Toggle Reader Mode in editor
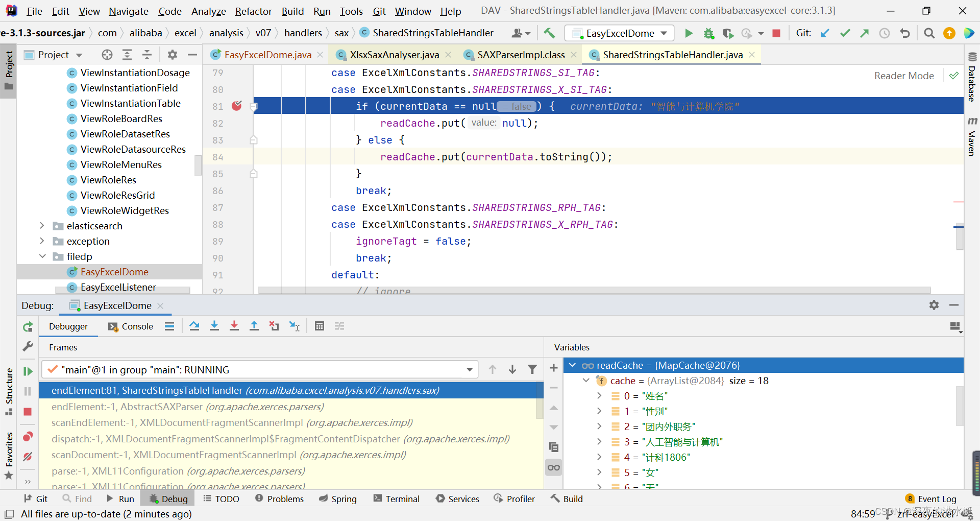This screenshot has height=521, width=980. [x=904, y=76]
